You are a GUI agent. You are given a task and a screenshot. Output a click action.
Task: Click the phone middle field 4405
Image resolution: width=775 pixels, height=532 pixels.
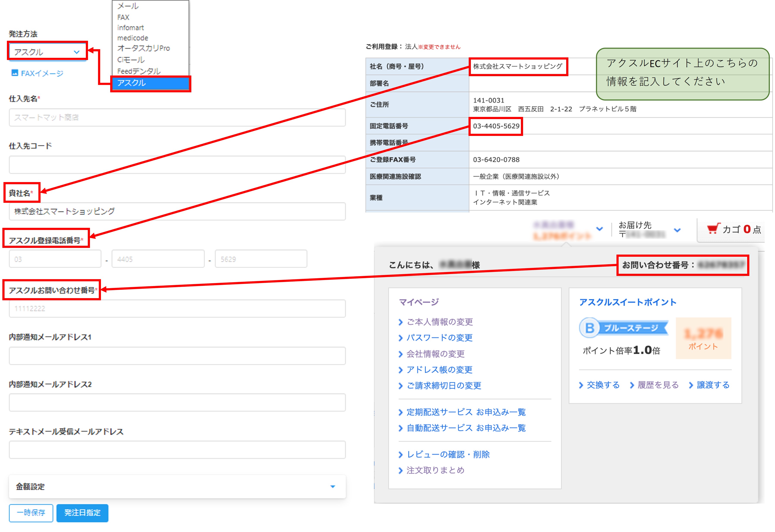158,259
